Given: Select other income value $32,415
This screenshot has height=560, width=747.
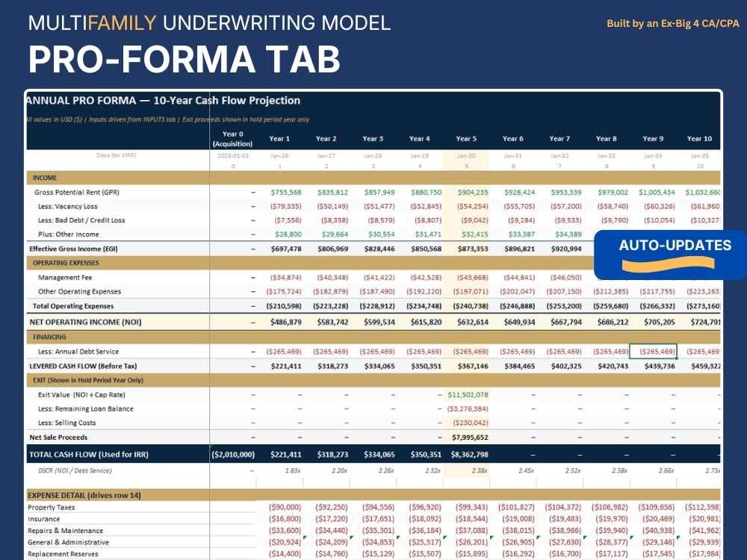Looking at the screenshot, I should [475, 234].
